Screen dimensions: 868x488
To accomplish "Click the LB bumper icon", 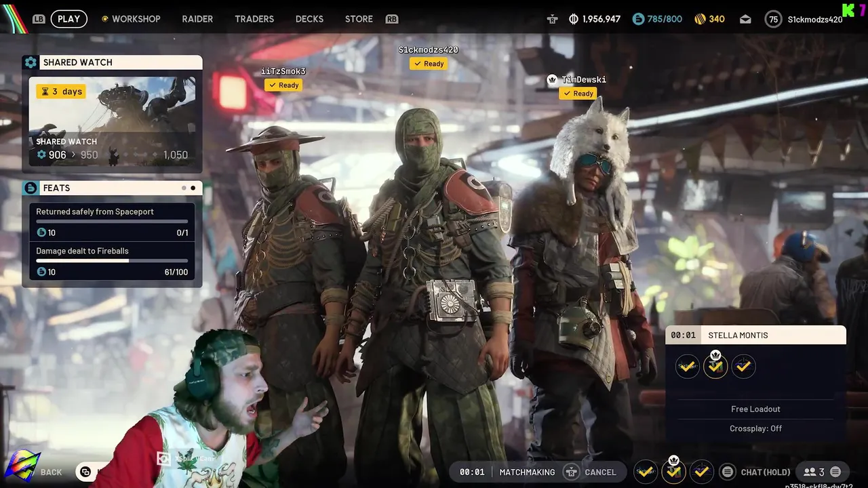I will pyautogui.click(x=38, y=19).
